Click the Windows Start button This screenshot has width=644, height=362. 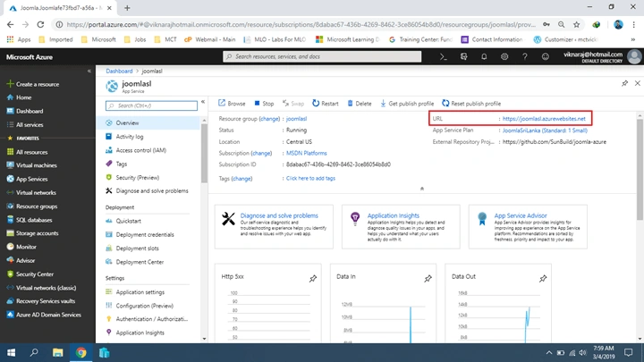coord(11,352)
